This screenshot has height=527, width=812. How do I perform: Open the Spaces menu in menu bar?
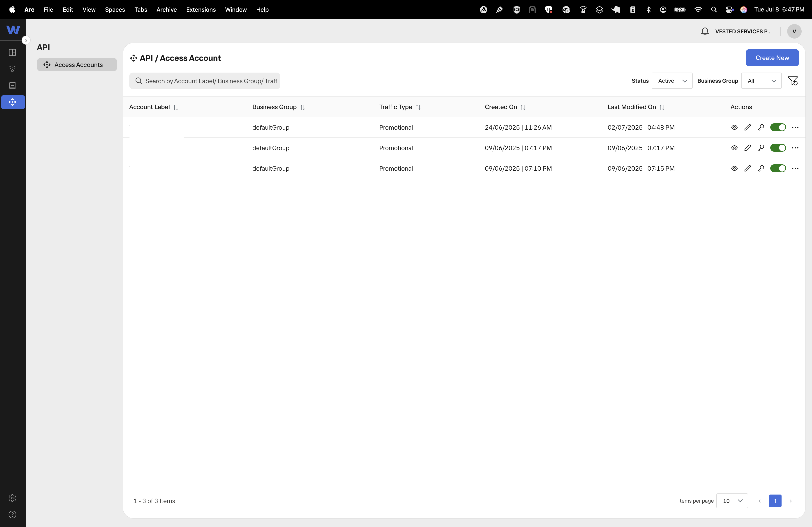[115, 9]
